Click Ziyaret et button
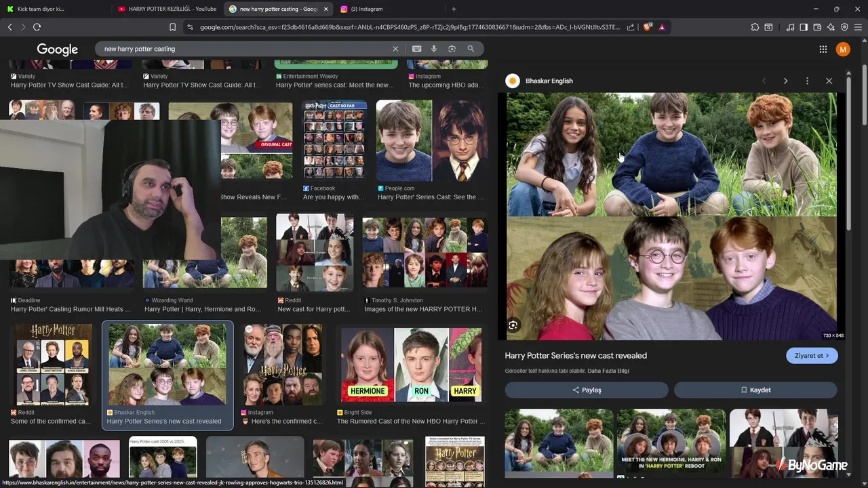This screenshot has height=488, width=868. click(812, 356)
